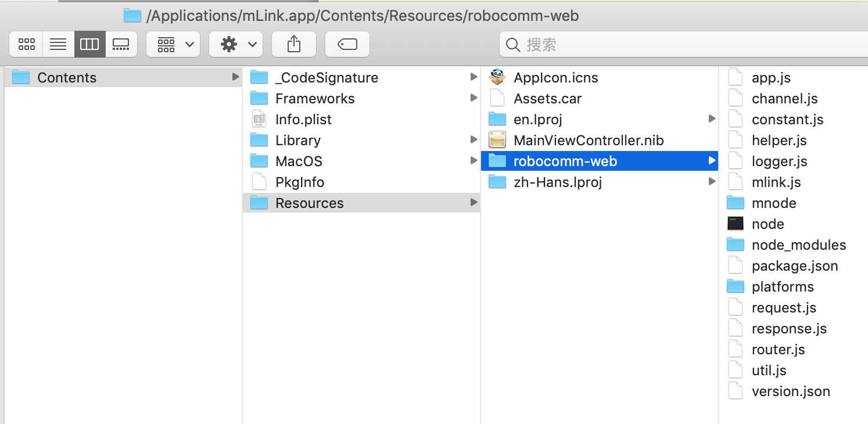
Task: Select the MainViewController.nib file icon
Action: point(497,140)
